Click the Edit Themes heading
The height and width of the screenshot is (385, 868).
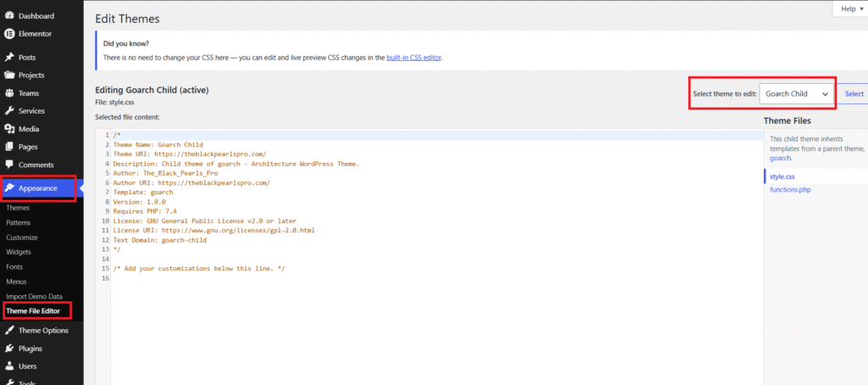click(x=127, y=19)
